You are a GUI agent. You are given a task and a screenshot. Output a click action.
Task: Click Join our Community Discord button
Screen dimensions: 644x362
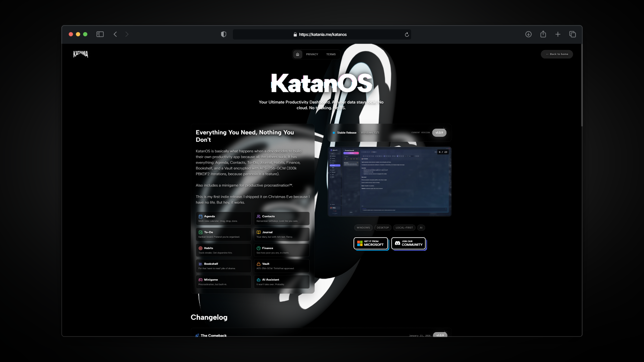[409, 243]
